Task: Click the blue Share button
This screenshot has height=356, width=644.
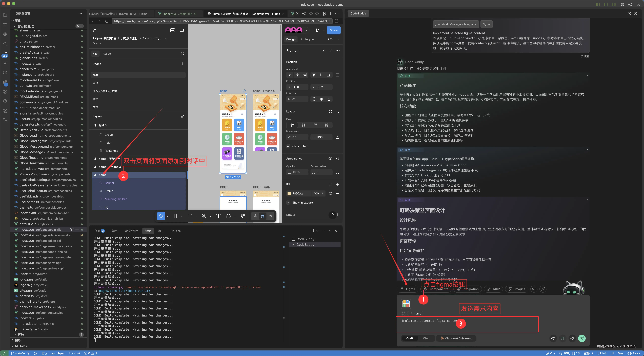Action: 333,30
